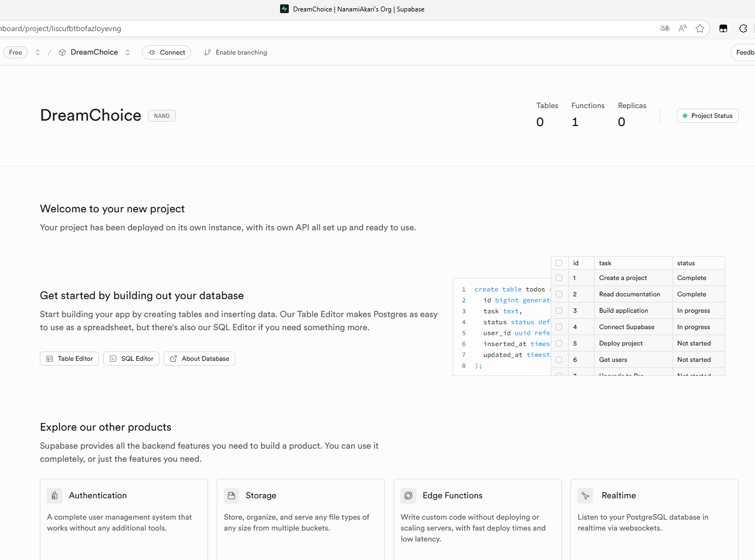Click the Free plan badge

(x=15, y=52)
